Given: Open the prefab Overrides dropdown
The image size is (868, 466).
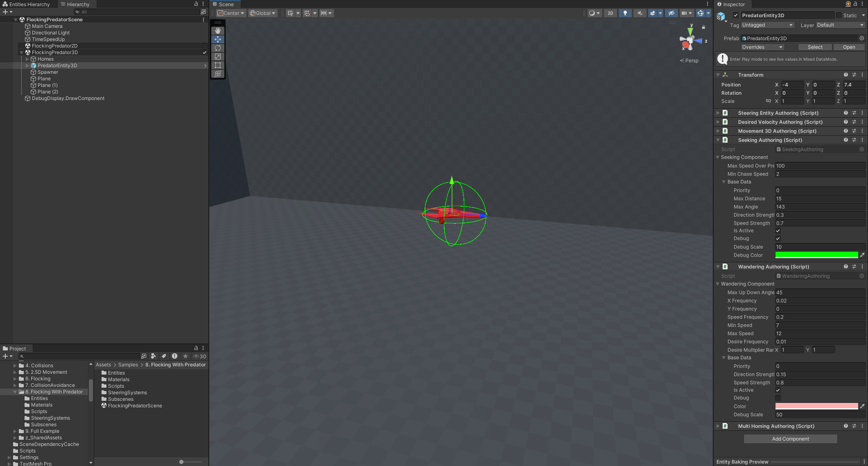Looking at the screenshot, I should coord(762,47).
